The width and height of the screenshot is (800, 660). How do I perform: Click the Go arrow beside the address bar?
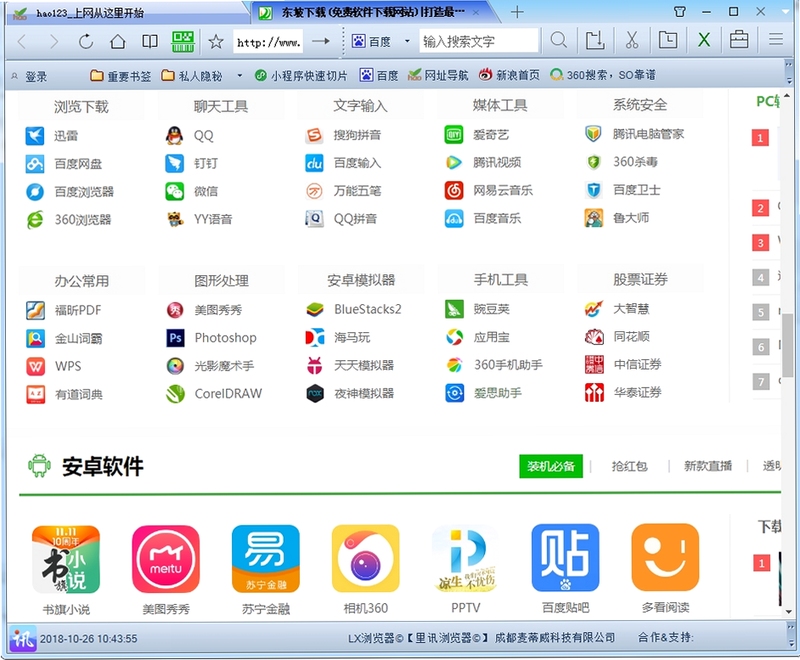(x=320, y=41)
